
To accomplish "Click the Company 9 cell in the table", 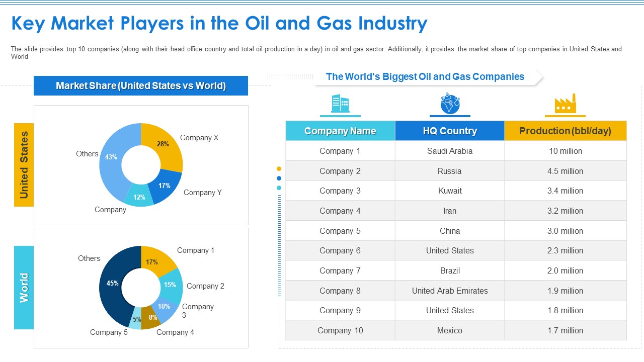I will coord(340,310).
